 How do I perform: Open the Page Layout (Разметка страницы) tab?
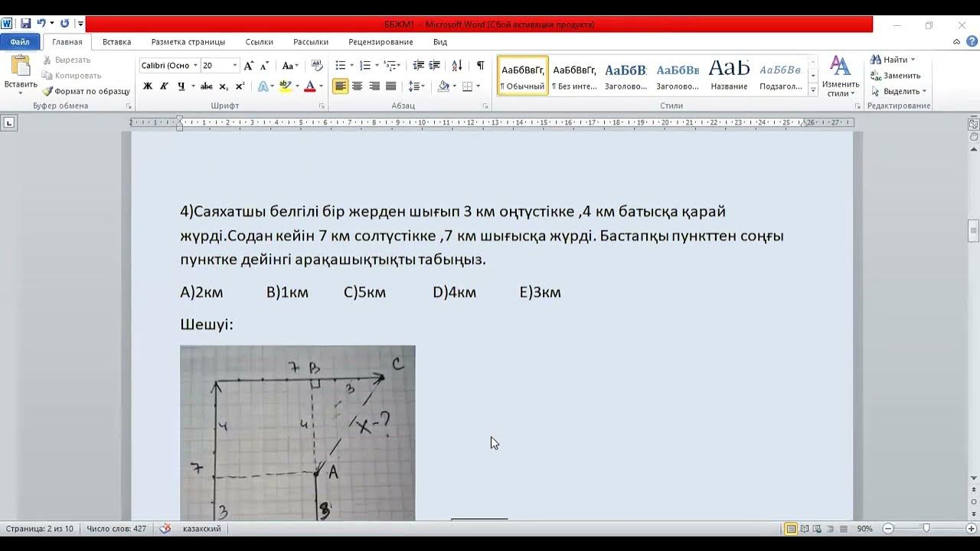188,42
